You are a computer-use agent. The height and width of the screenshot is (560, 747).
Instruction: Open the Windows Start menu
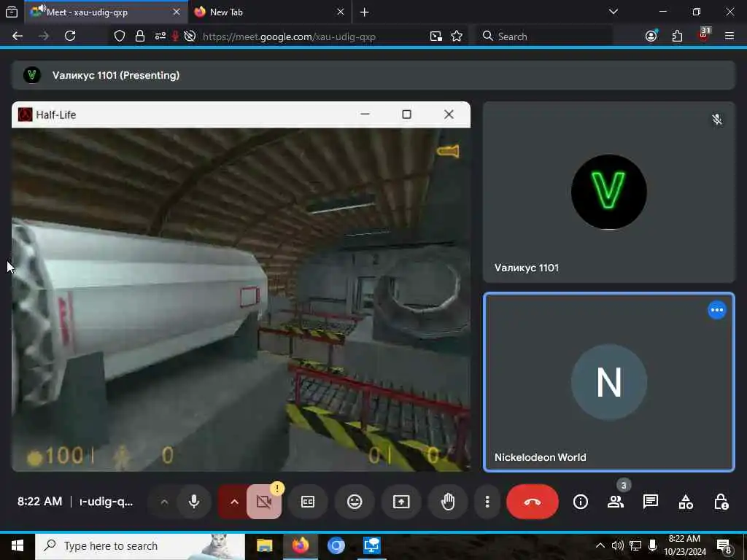pos(18,546)
